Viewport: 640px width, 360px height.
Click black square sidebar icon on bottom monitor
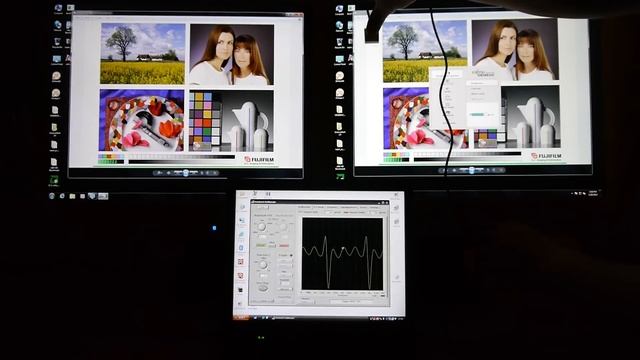(240, 290)
